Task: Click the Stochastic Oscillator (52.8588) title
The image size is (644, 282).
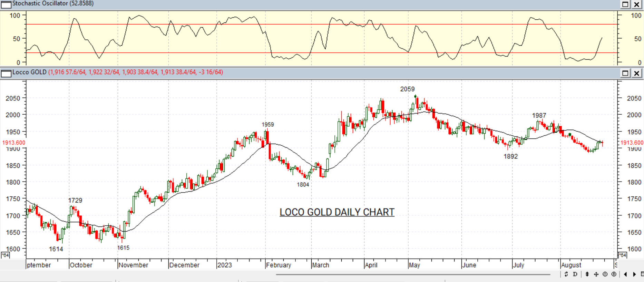Action: 53,3
